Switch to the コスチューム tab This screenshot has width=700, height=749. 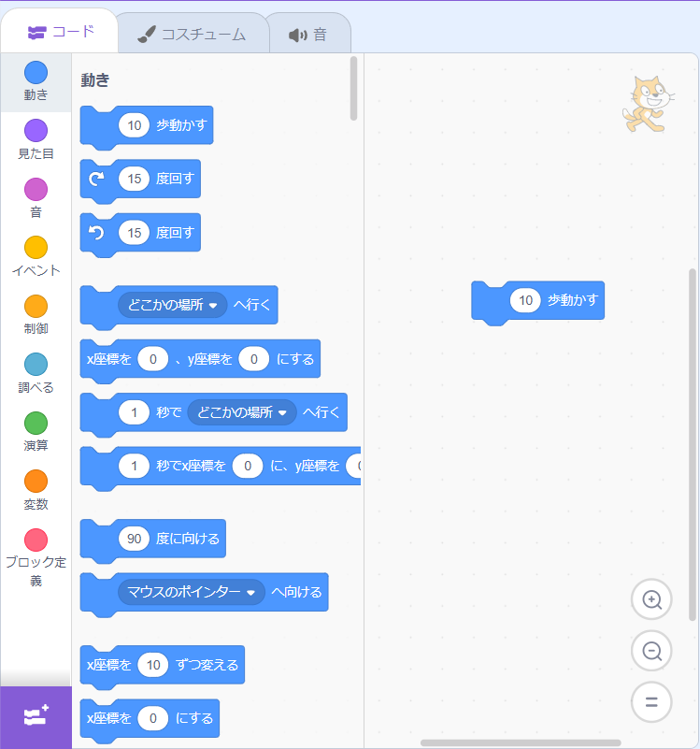pos(192,35)
